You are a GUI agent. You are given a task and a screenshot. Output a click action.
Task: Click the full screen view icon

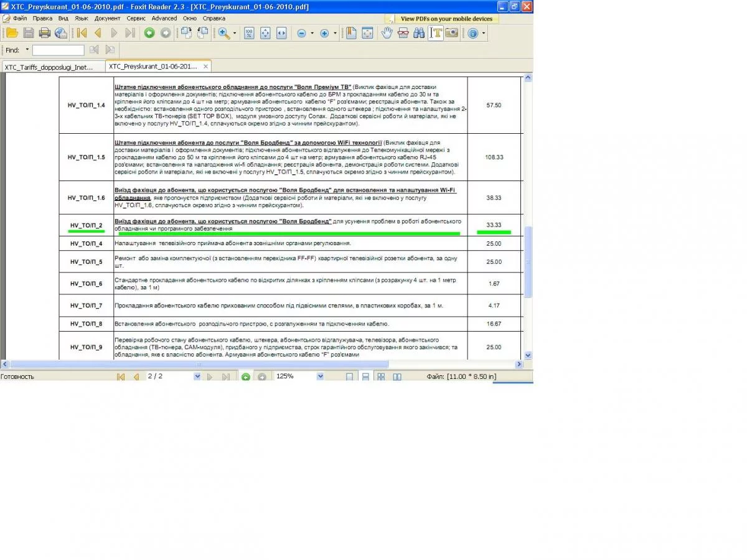point(367,33)
